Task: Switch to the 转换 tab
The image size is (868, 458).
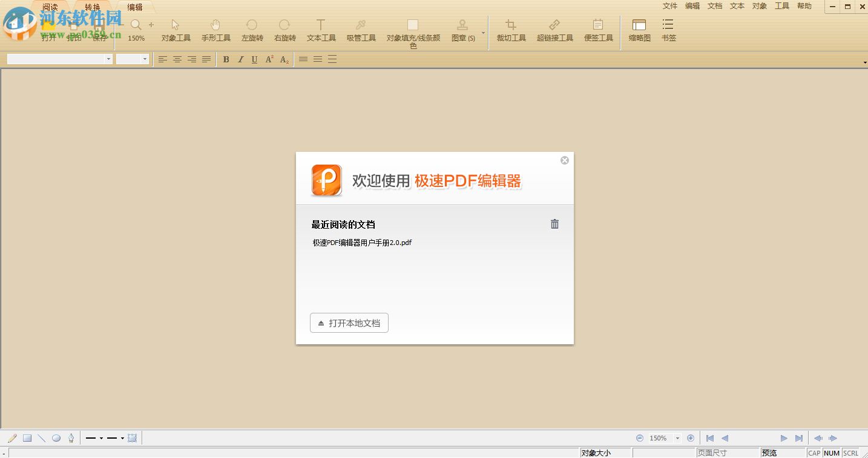Action: tap(93, 7)
